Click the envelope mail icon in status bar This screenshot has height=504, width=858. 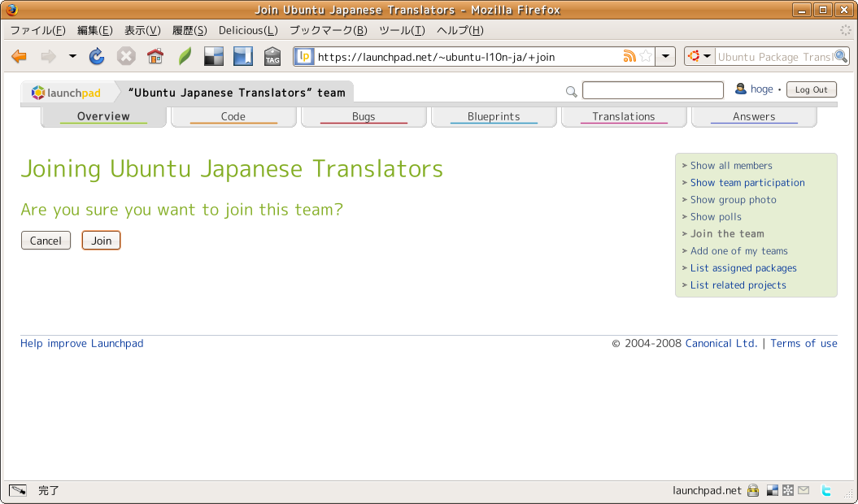pos(804,490)
